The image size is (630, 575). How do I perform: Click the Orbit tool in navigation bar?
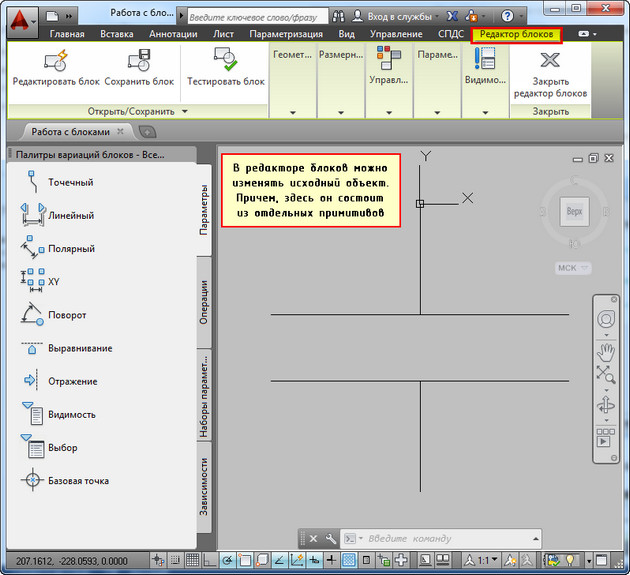[x=606, y=405]
